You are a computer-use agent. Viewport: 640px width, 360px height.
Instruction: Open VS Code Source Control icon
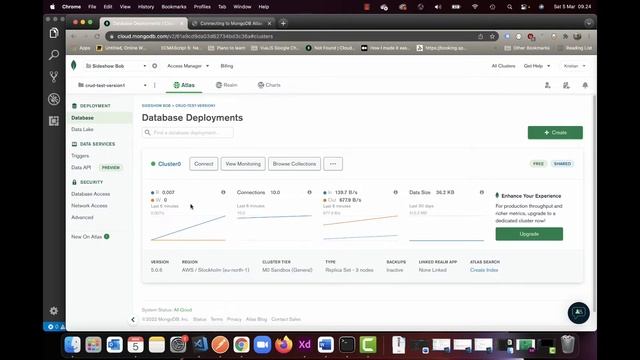pos(54,77)
